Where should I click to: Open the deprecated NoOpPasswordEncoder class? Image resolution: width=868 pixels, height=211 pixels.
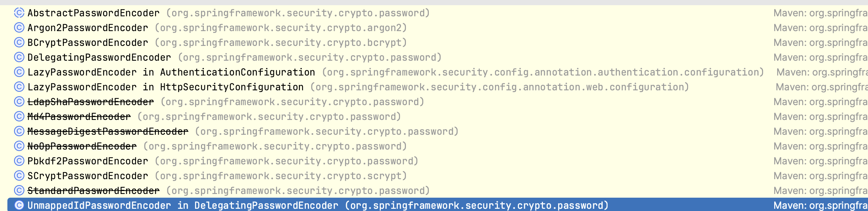coord(438,146)
